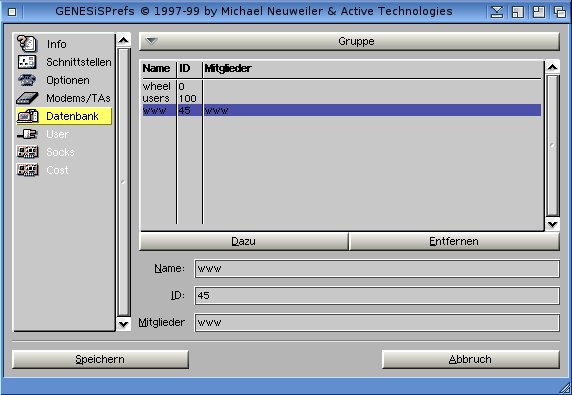Click the Mitglieder column header
572x395 pixels.
coord(228,68)
